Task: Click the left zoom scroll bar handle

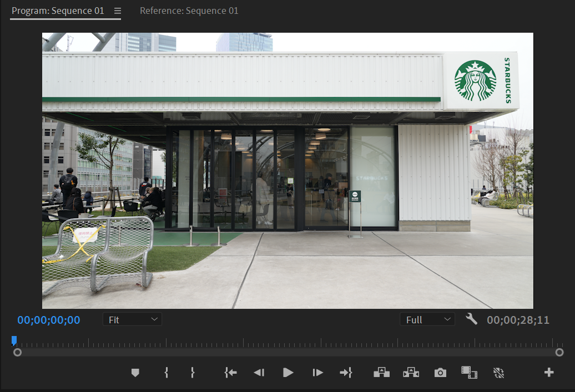Action: (17, 353)
